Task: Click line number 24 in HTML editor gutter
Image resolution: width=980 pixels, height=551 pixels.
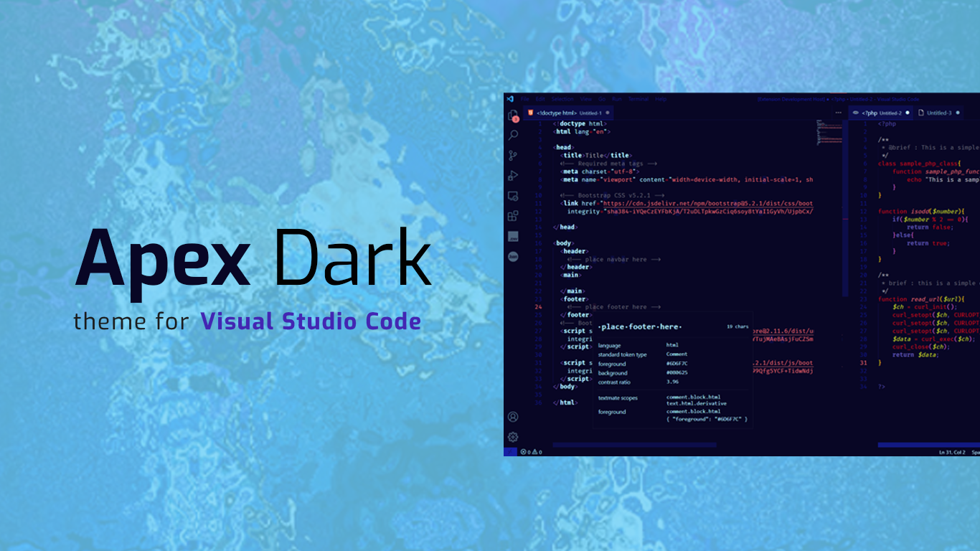Action: (538, 307)
